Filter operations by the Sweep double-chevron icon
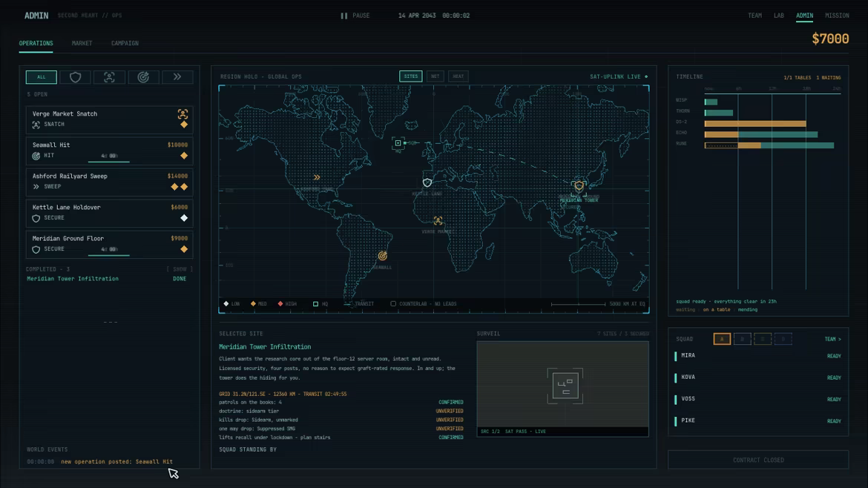This screenshot has height=488, width=868. click(x=177, y=77)
